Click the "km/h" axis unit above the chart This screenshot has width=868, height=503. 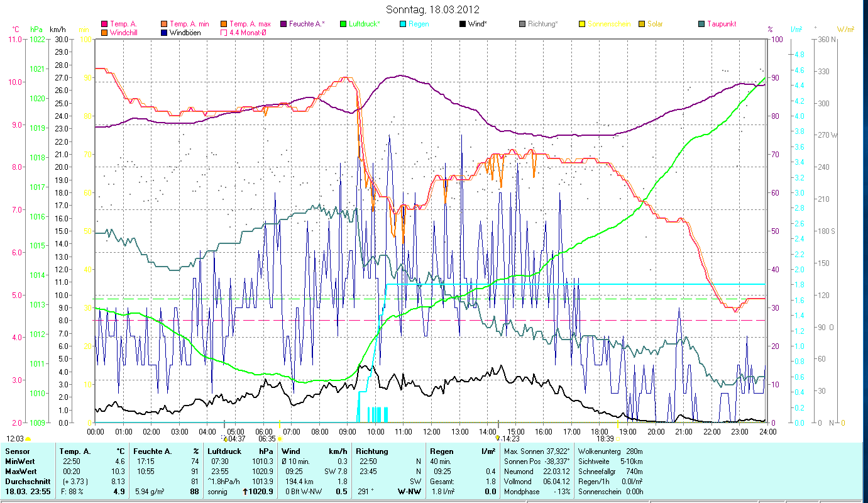[x=57, y=30]
